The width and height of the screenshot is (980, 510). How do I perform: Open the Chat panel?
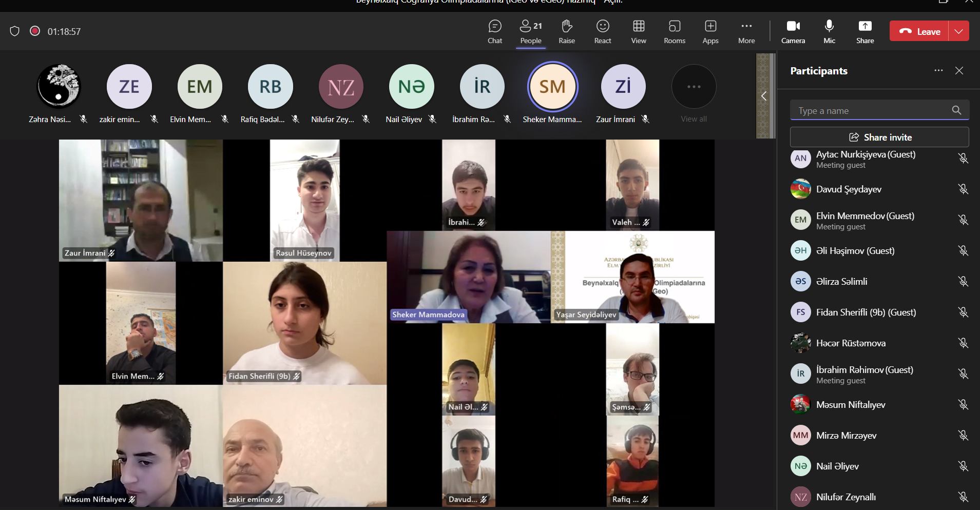(494, 31)
